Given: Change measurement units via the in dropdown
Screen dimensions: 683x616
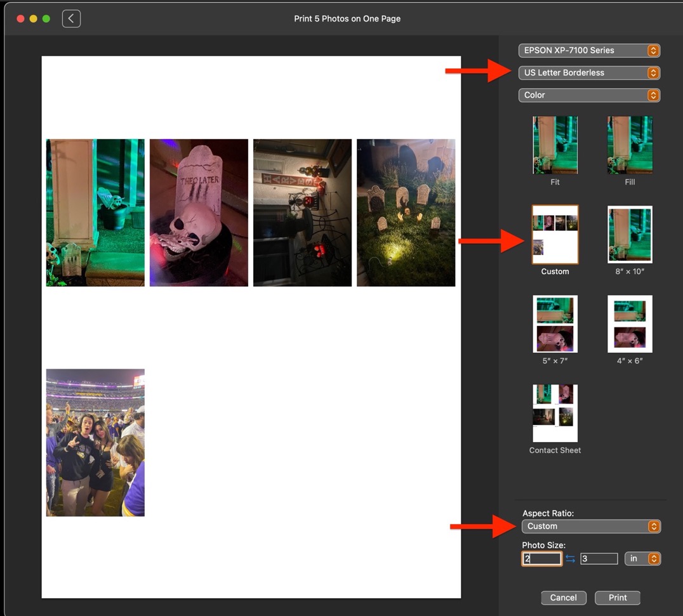Looking at the screenshot, I should (642, 558).
